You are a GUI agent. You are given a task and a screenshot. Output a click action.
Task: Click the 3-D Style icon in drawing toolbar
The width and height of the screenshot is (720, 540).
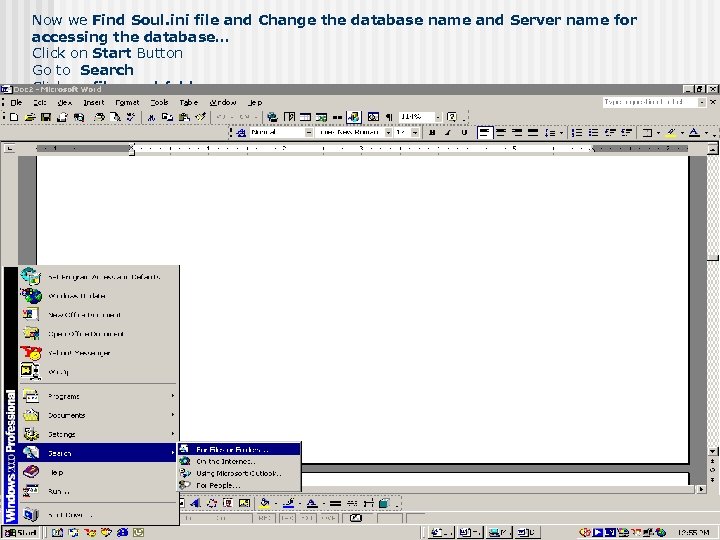384,503
